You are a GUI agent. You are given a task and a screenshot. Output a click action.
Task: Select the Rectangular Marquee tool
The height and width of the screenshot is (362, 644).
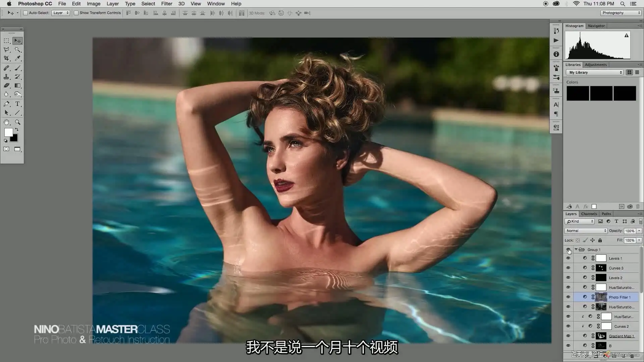[x=6, y=41]
